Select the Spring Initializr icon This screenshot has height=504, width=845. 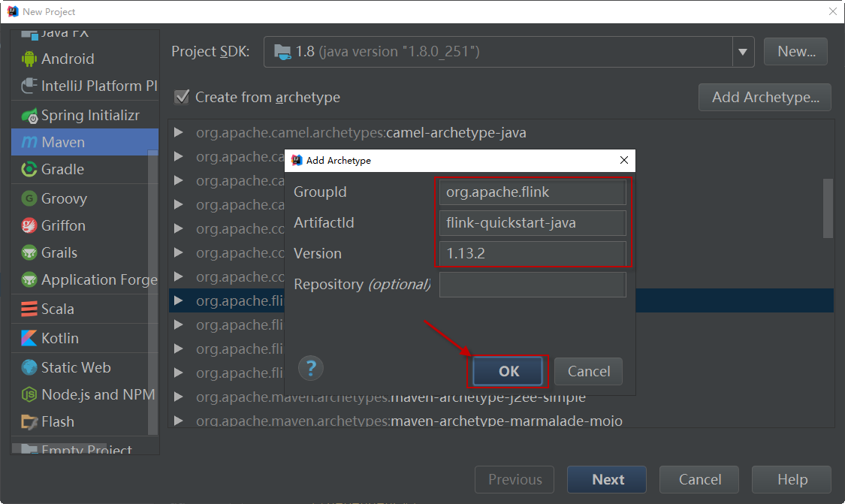click(29, 116)
